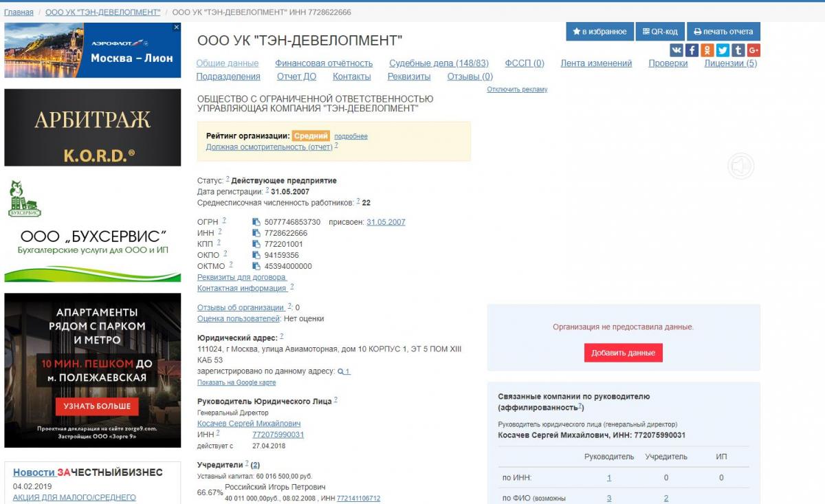Share via the Odnoklassniki icon
The width and height of the screenshot is (825, 504).
click(x=707, y=50)
